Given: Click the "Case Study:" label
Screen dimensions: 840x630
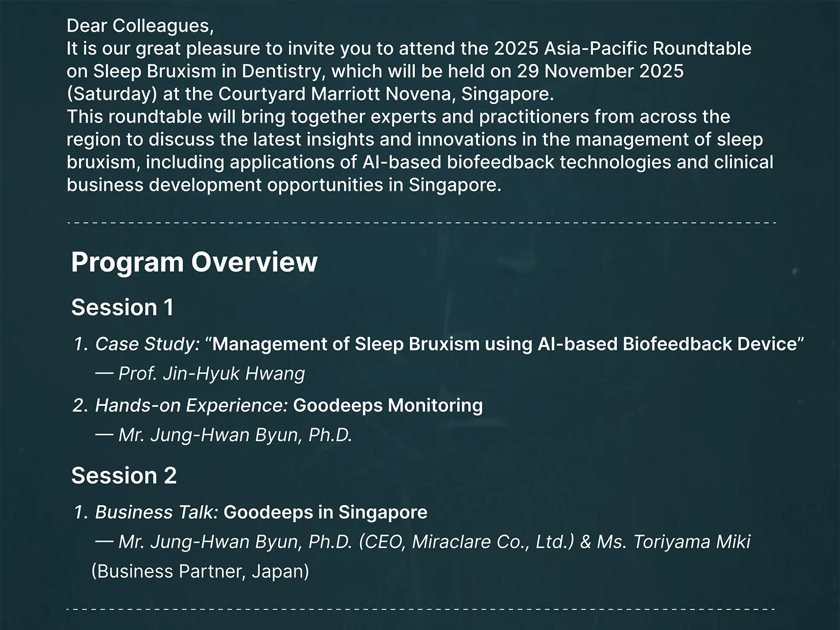Looking at the screenshot, I should (148, 344).
